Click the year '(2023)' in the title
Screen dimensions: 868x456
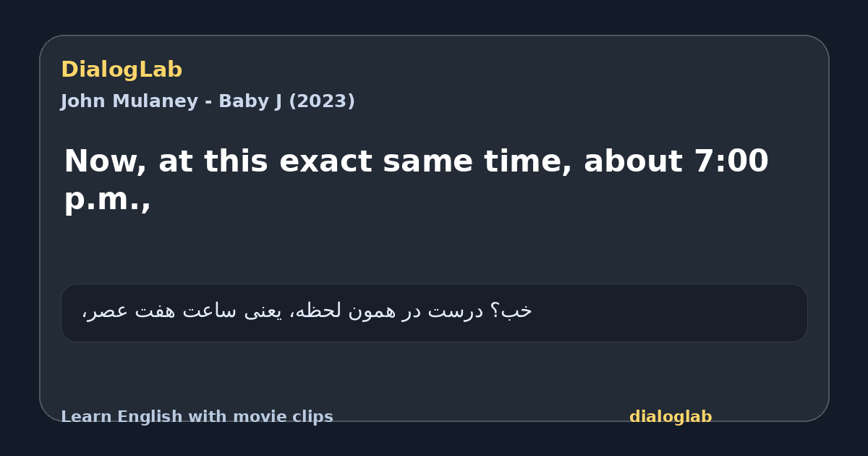click(x=322, y=101)
